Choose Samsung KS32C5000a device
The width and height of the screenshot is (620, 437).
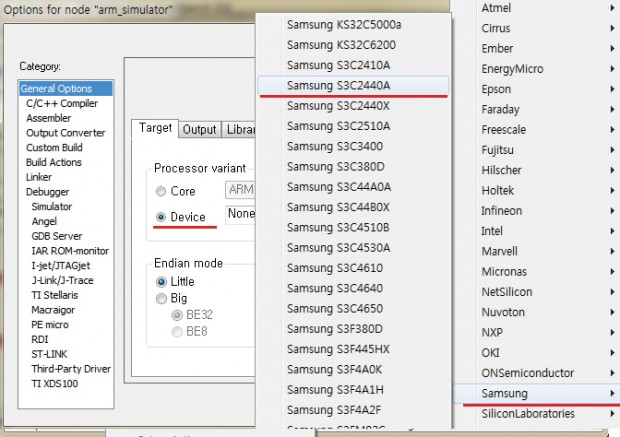point(353,25)
